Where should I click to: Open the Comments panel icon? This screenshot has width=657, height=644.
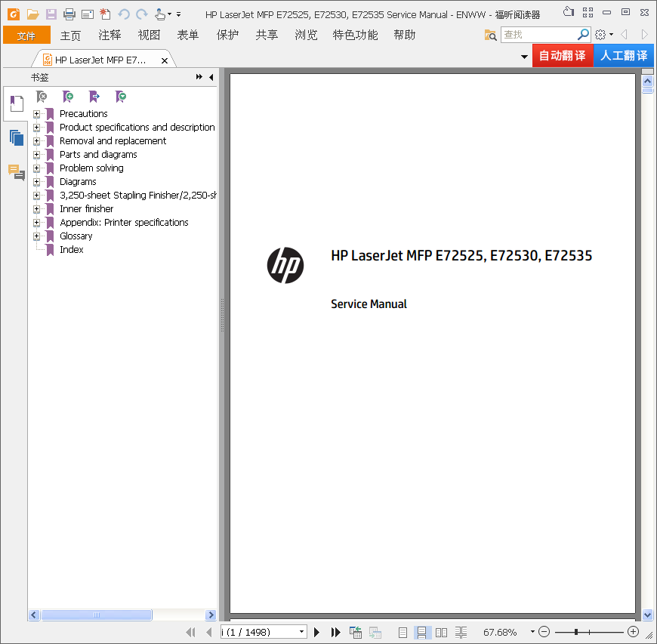coord(17,172)
